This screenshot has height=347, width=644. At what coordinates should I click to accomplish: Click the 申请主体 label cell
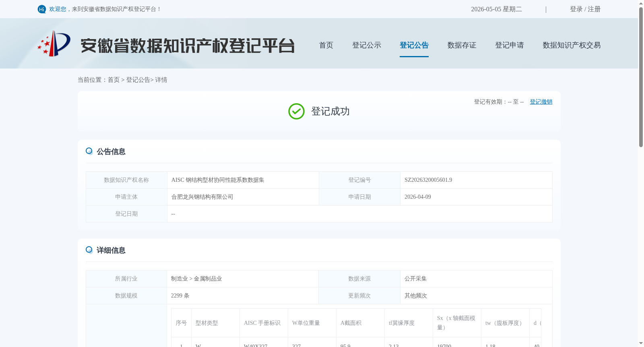click(x=126, y=197)
